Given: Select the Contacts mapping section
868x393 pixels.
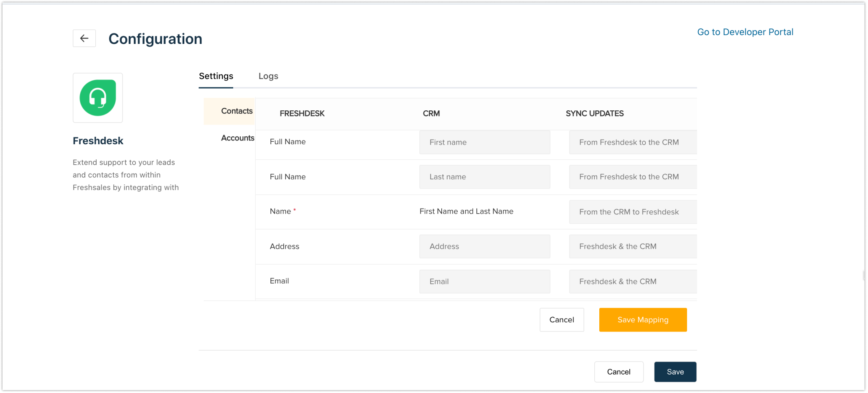Looking at the screenshot, I should point(229,111).
